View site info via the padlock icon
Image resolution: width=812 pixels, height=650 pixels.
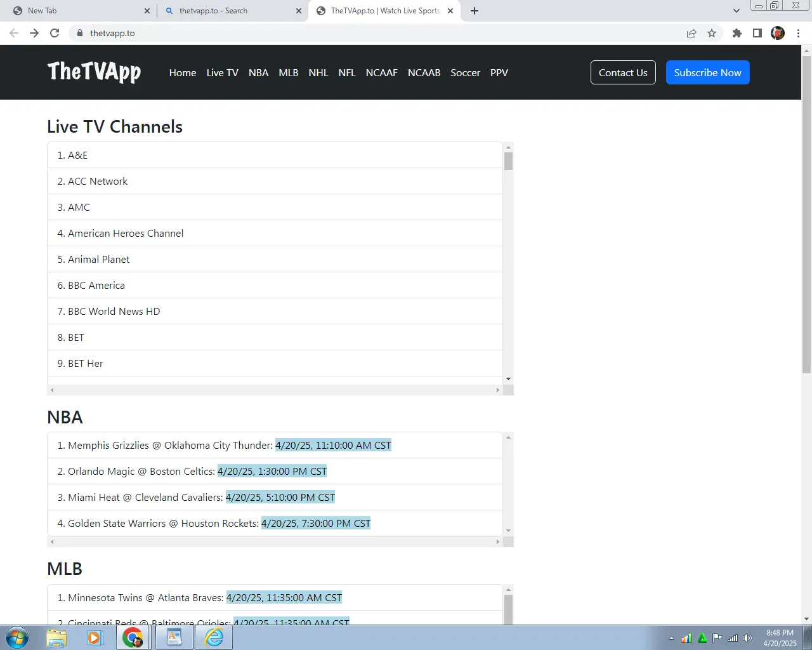[79, 33]
